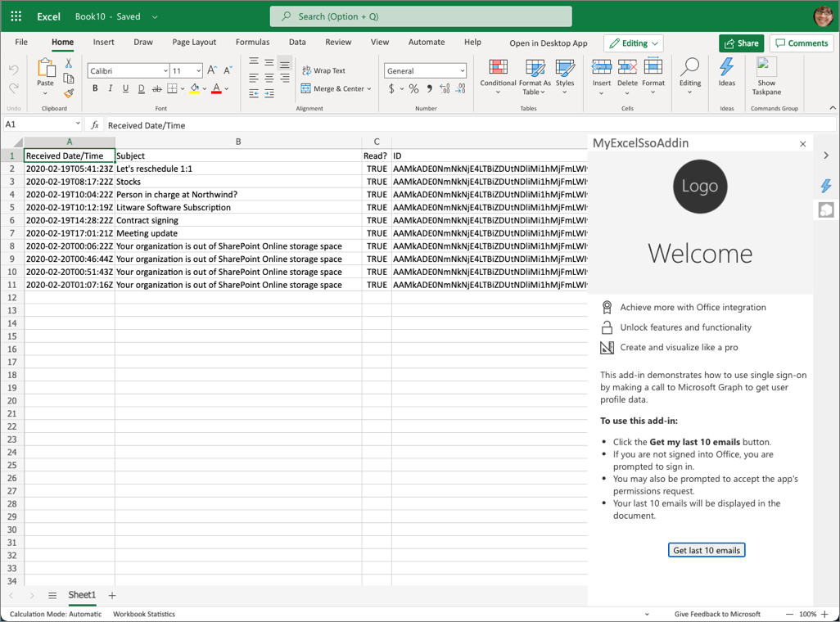Open Format As Table
Screen dimensions: 840x622
pos(535,76)
